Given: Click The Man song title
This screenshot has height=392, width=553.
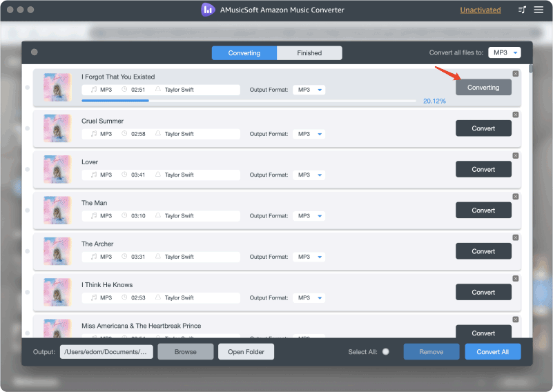Looking at the screenshot, I should (94, 203).
